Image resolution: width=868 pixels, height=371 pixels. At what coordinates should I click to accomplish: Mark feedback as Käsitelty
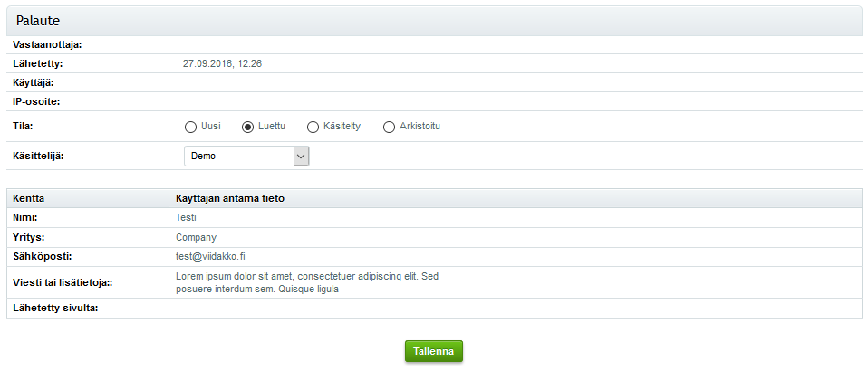(x=313, y=127)
